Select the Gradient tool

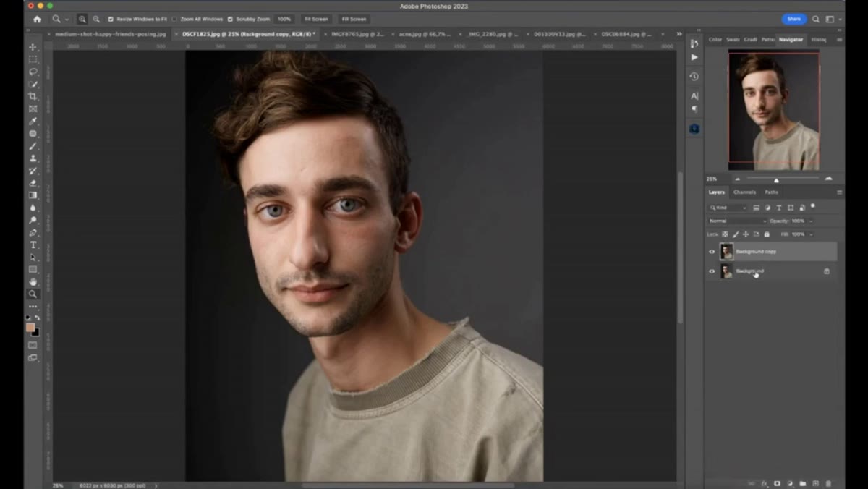pos(33,195)
